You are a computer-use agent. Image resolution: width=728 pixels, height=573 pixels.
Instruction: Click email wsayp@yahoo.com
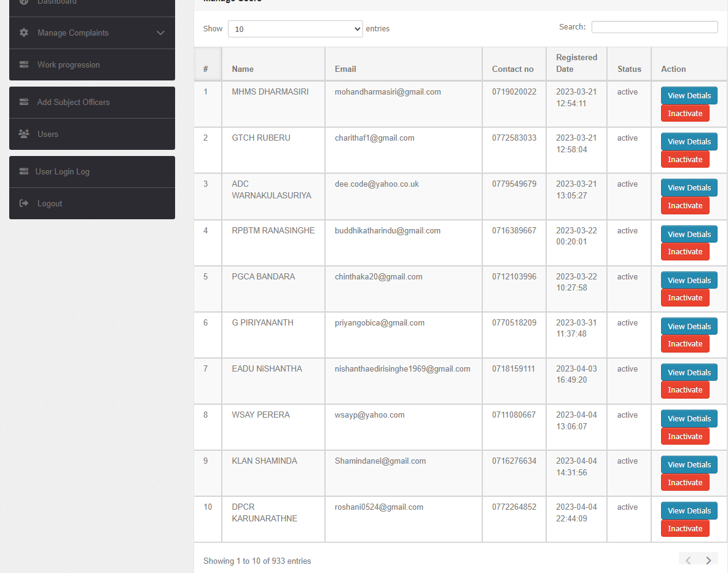pos(369,415)
